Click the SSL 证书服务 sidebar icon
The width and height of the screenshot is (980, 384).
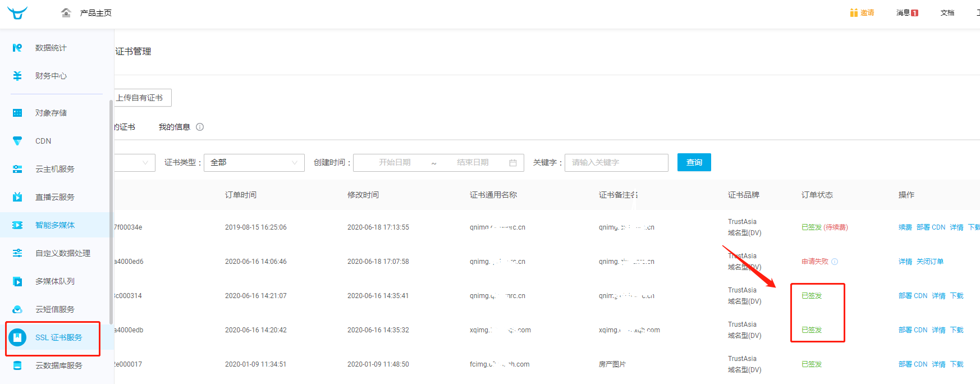[x=17, y=337]
